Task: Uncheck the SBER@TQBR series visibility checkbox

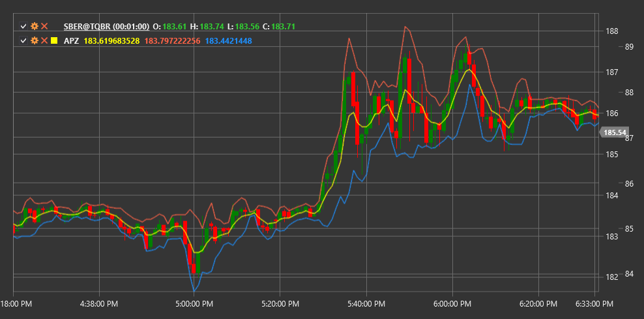Action: click(23, 27)
